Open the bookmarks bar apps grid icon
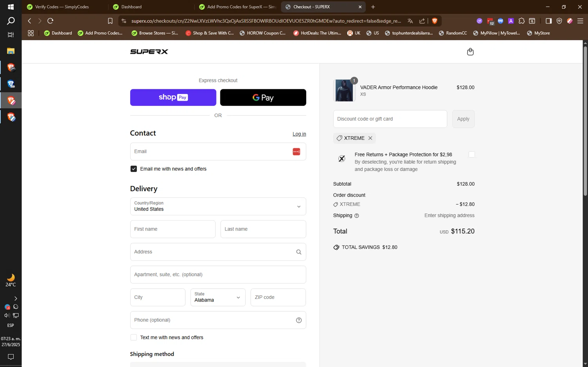Screen dimensions: 588x367 coord(31,33)
